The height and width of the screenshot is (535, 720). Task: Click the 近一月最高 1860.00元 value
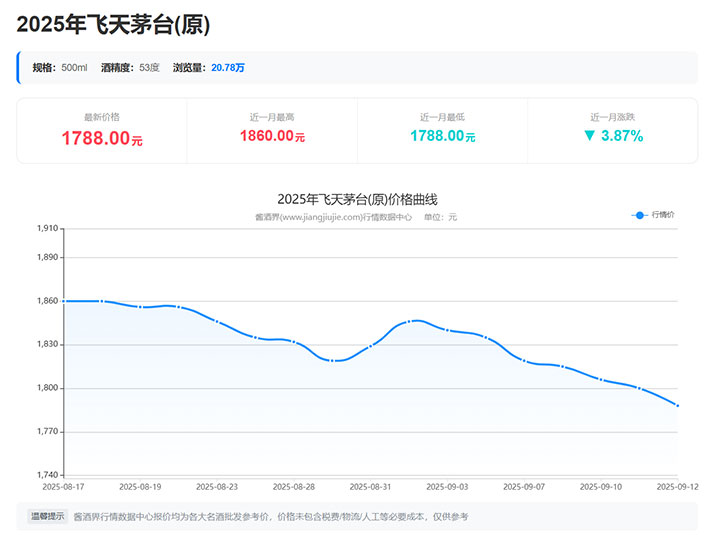(272, 136)
